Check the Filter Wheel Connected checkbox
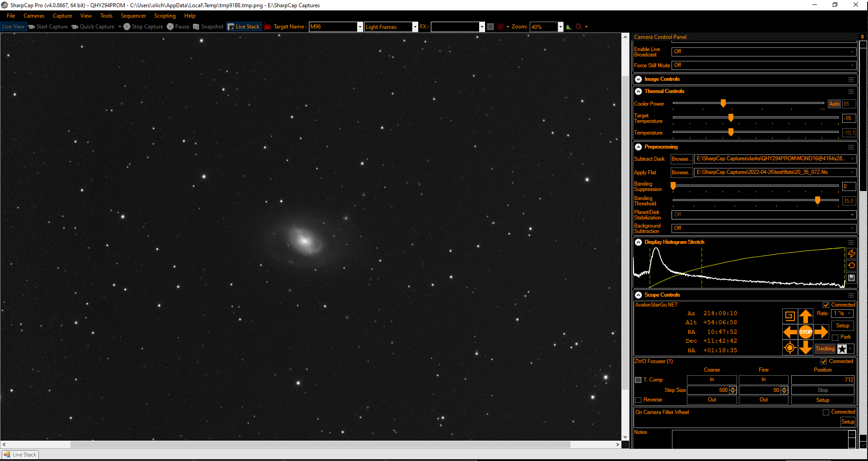Screen dimensions: 868x461 coord(826,412)
